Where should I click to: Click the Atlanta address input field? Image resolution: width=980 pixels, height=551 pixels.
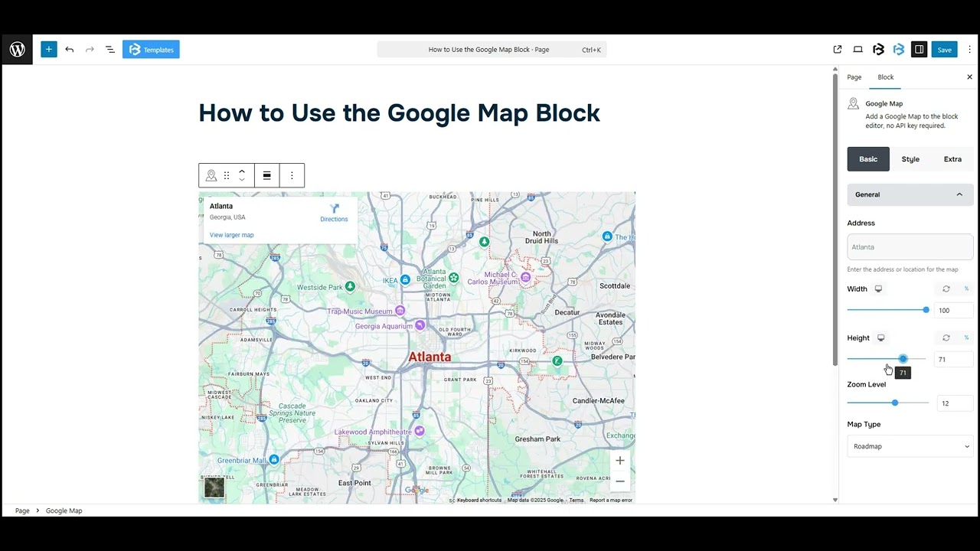(x=910, y=246)
